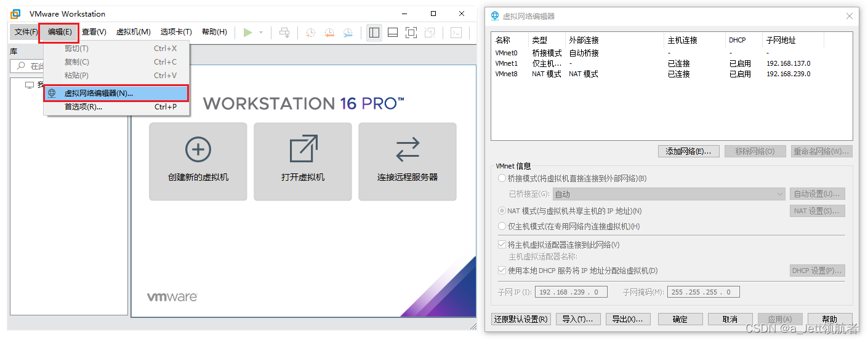Toggle 将主机虚拟适配器连接到此网络 checkbox

pyautogui.click(x=502, y=245)
